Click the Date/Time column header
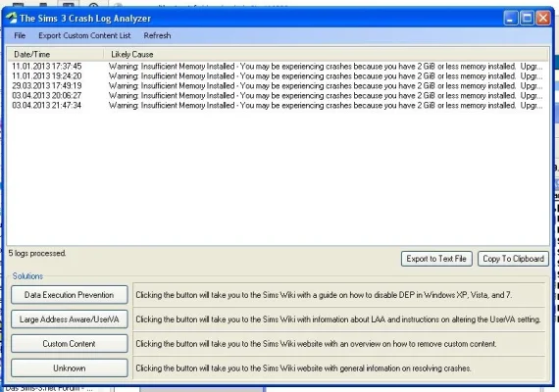Image resolution: width=559 pixels, height=392 pixels. 56,54
